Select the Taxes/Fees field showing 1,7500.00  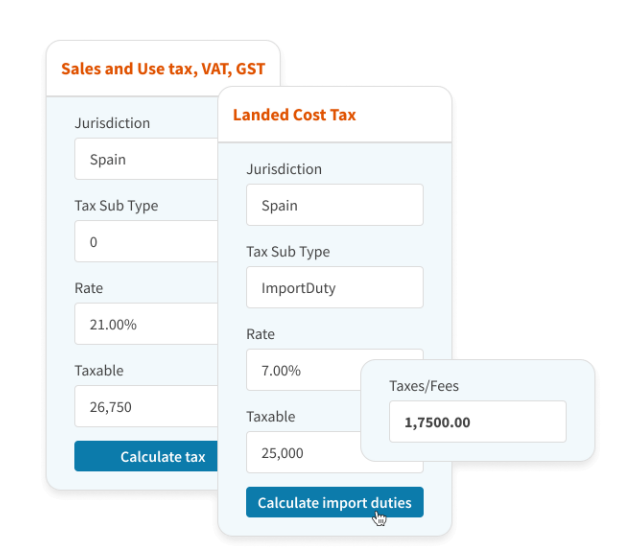pyautogui.click(x=477, y=422)
